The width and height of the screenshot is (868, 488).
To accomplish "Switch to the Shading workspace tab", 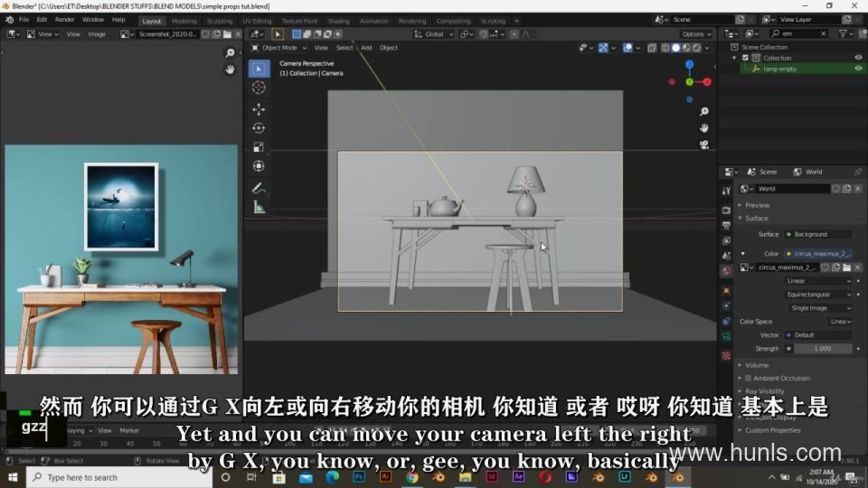I will coord(339,21).
